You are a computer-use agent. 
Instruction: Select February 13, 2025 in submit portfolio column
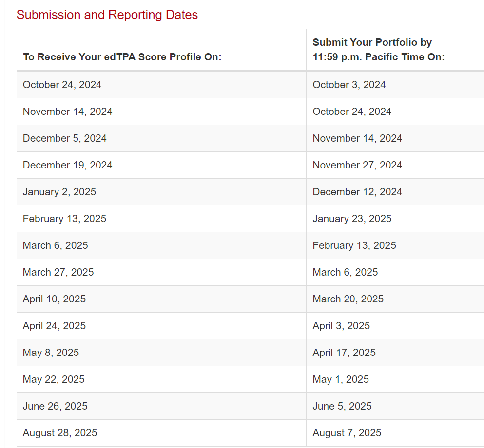tap(354, 246)
